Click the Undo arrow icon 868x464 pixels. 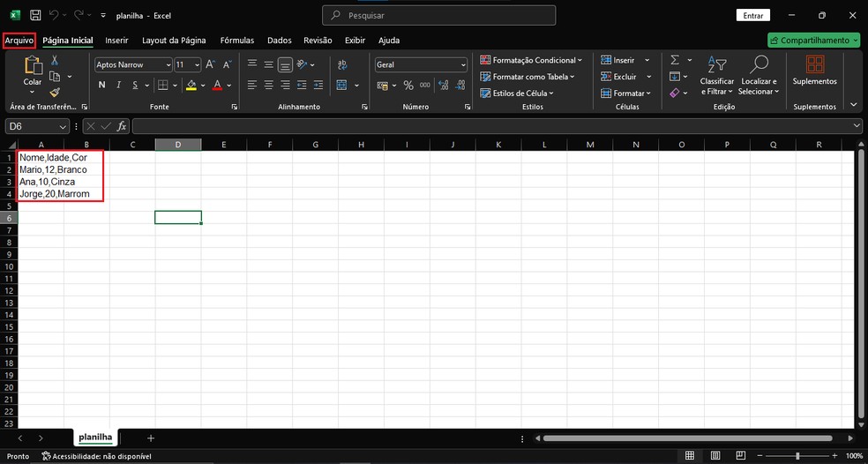pos(54,16)
